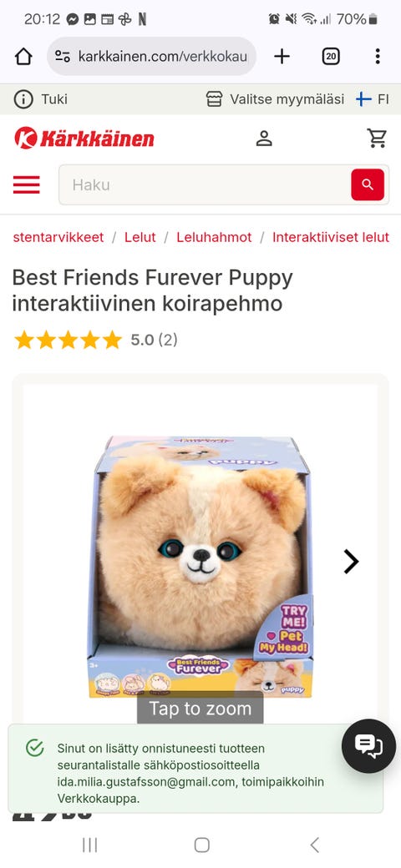Open Interaktiiviset lelut breadcrumb category

[x=331, y=238]
